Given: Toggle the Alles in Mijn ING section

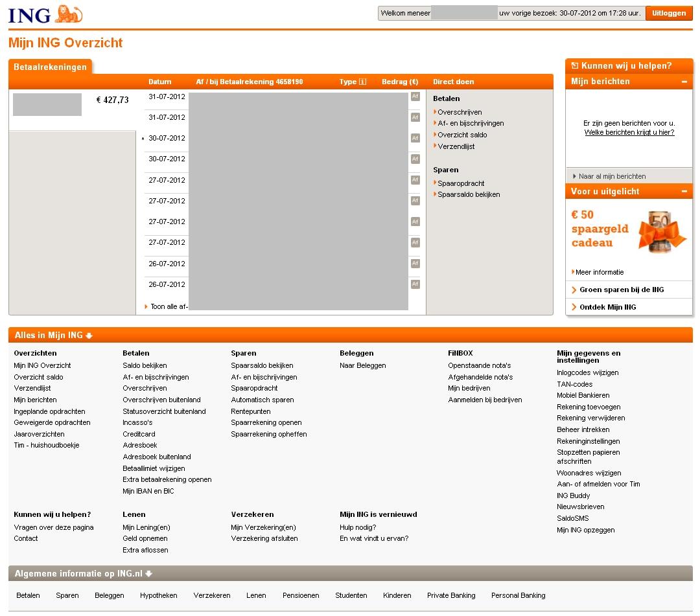Looking at the screenshot, I should 54,336.
